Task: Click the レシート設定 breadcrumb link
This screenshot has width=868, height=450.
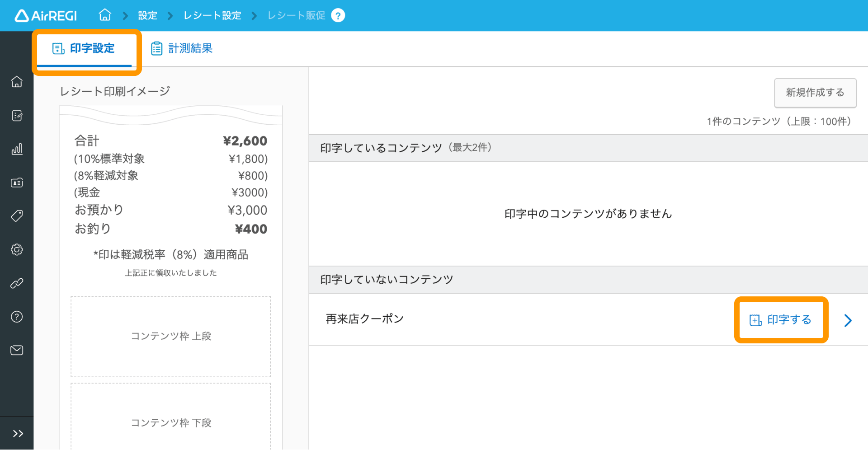Action: click(212, 15)
